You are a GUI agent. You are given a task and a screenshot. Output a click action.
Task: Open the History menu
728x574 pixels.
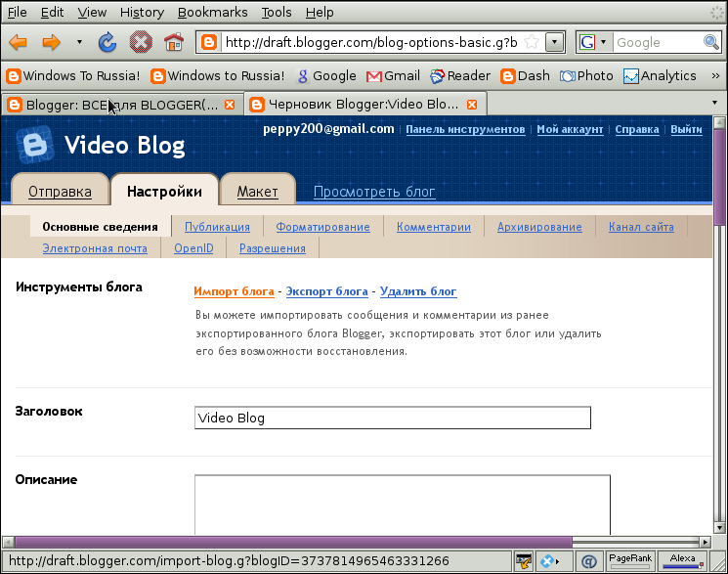pos(142,12)
